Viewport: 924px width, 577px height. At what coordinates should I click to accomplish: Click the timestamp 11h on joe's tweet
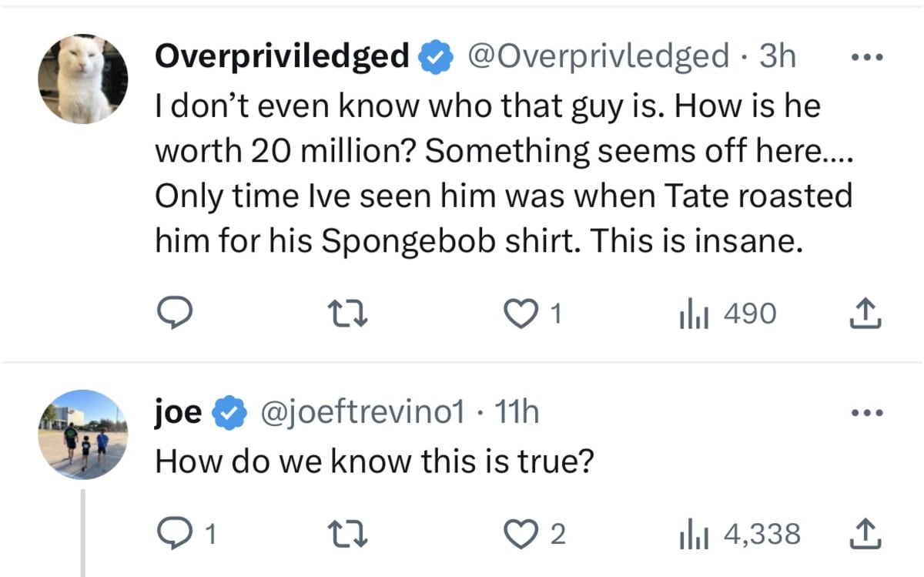[514, 411]
